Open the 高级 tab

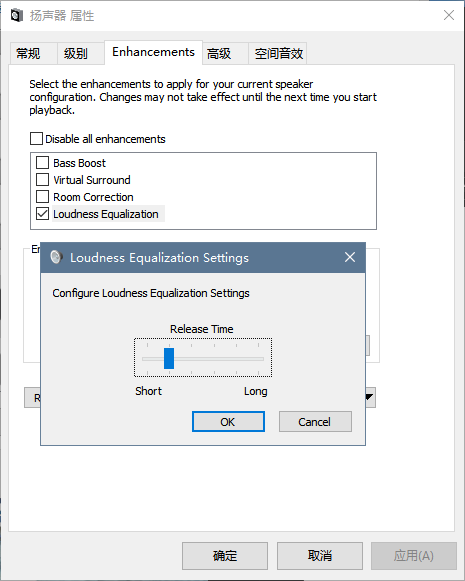[x=225, y=54]
